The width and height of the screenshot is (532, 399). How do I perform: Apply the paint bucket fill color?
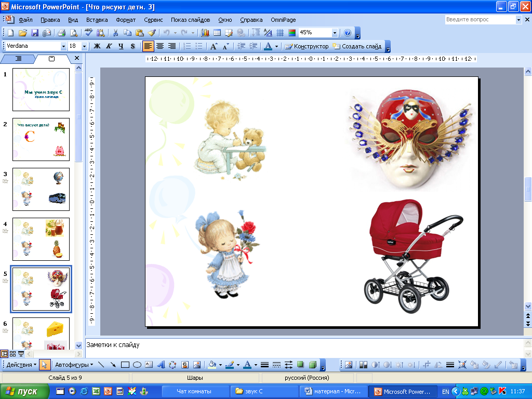point(212,365)
